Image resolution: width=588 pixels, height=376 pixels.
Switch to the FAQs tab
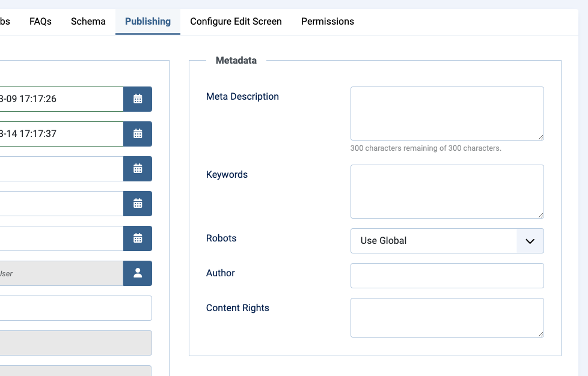(x=40, y=22)
